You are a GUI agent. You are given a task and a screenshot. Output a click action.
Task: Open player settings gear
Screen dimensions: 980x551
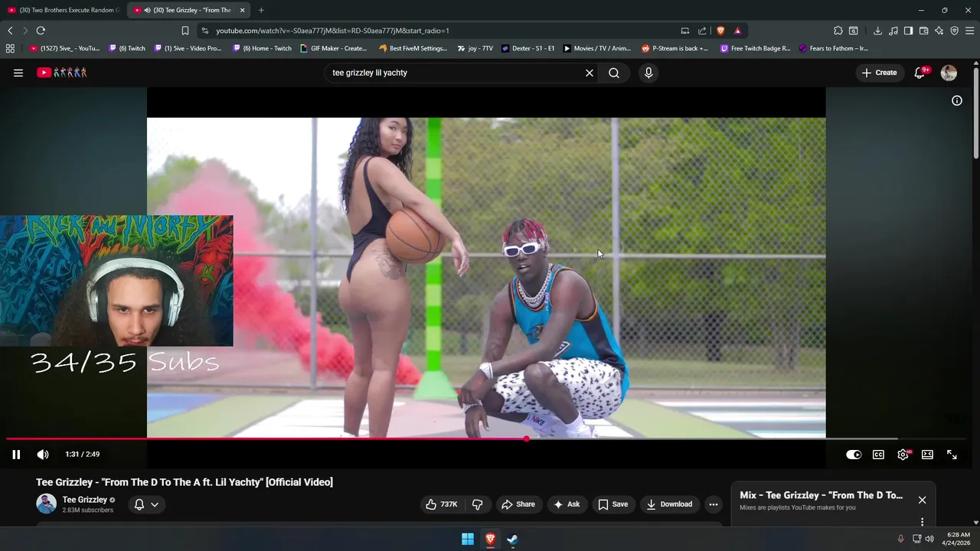[x=903, y=455]
